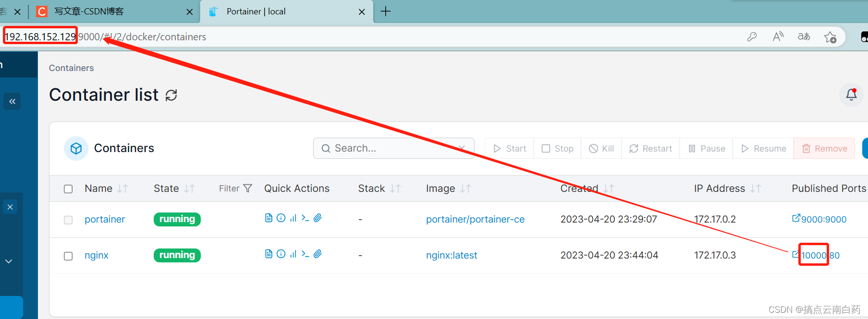Close the CSDN blog tab
The image size is (868, 319).
point(190,12)
